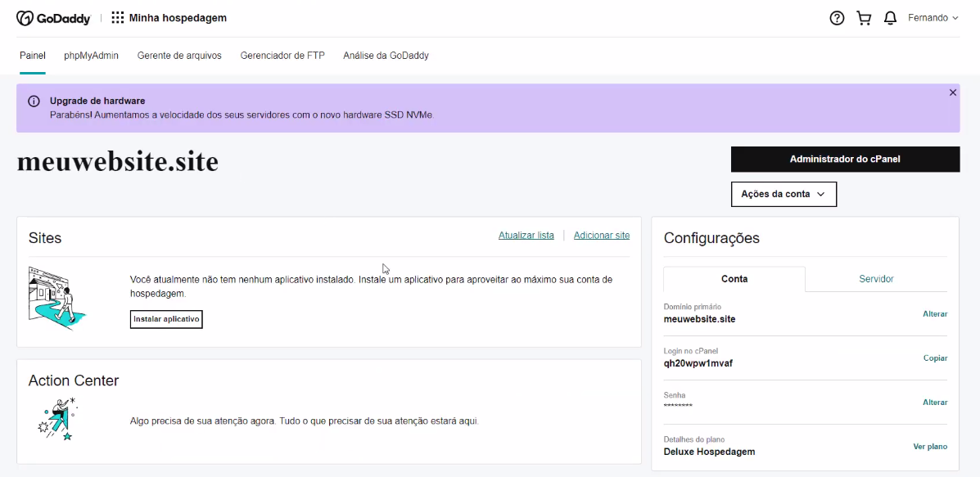Viewport: 980px width, 477px height.
Task: Click the Minha hospedagem title
Action: pos(178,18)
